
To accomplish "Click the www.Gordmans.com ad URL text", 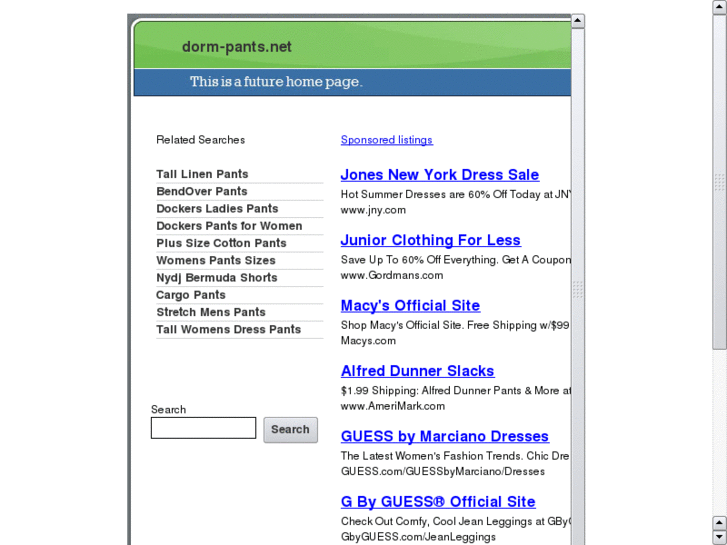I will click(x=392, y=275).
